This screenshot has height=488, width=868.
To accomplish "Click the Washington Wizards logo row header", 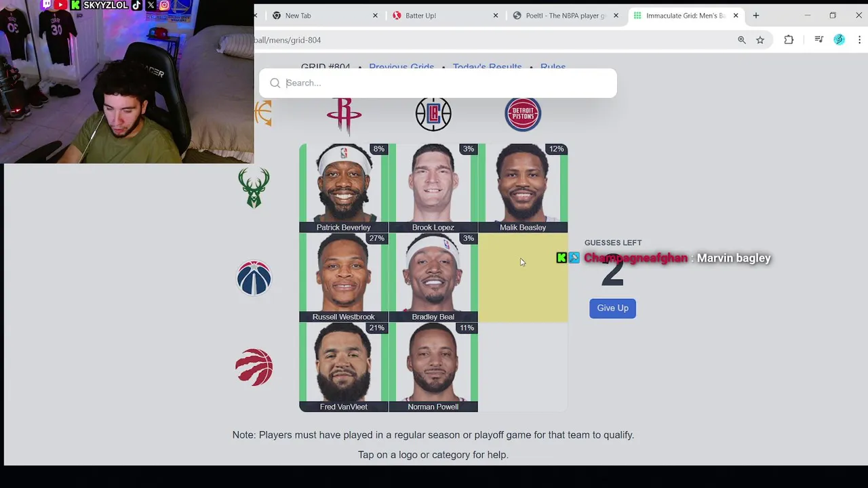I will (x=254, y=277).
